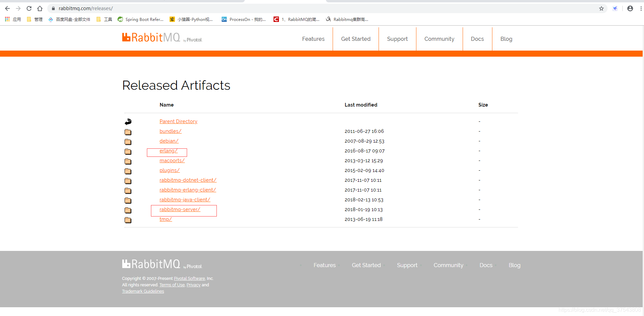Open the tmp/ directory link
The width and height of the screenshot is (644, 316).
point(166,219)
